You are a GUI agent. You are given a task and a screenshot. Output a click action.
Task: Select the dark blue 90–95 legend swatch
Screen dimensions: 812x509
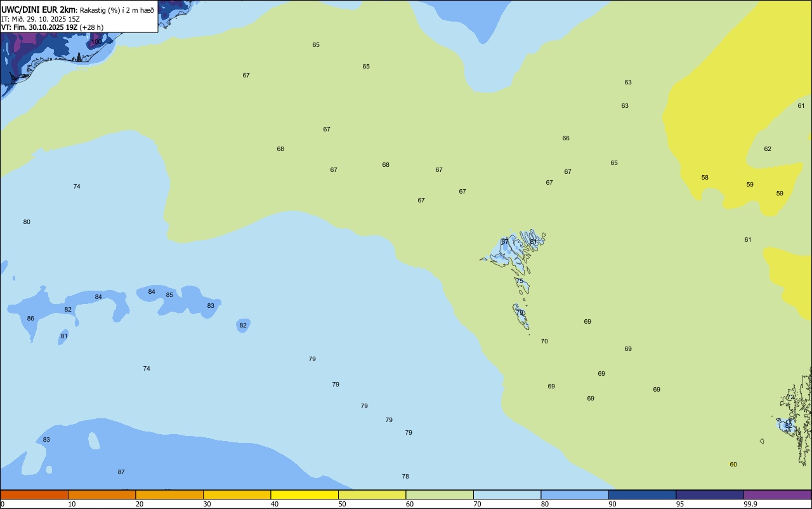[642, 494]
